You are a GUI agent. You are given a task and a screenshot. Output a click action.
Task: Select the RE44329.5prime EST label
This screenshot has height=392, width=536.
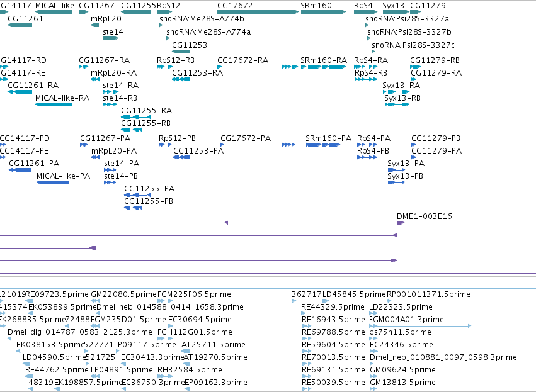333,307
